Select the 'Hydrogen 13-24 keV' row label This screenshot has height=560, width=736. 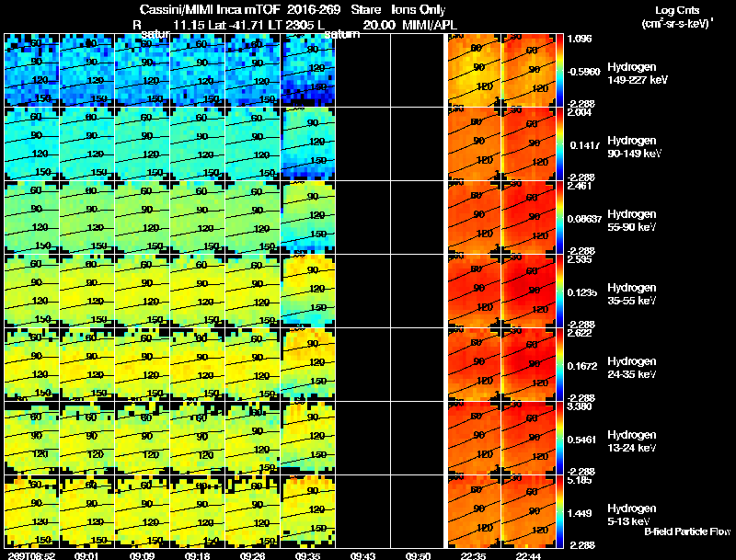[x=632, y=441]
